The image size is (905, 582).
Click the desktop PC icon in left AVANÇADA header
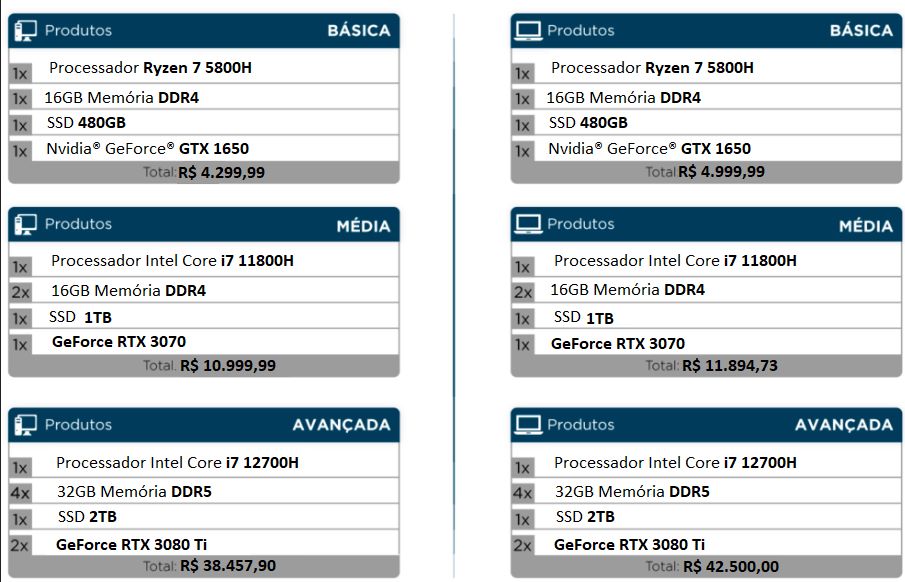(x=25, y=425)
